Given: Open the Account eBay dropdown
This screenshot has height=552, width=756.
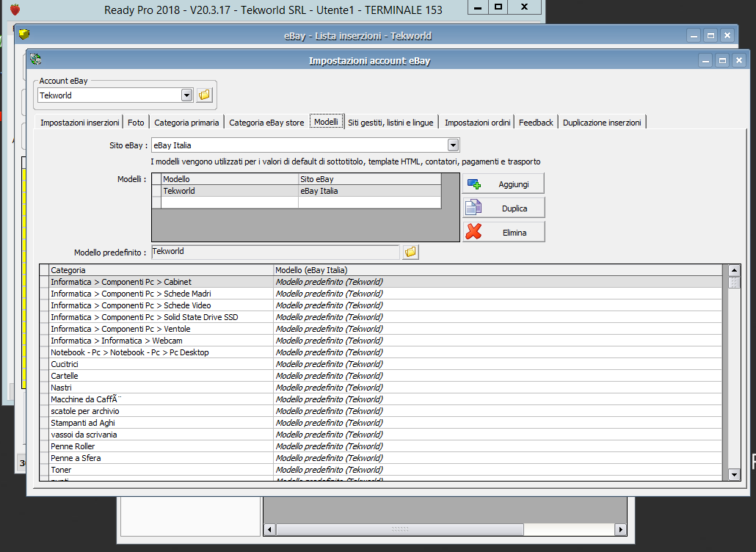Looking at the screenshot, I should pyautogui.click(x=186, y=95).
